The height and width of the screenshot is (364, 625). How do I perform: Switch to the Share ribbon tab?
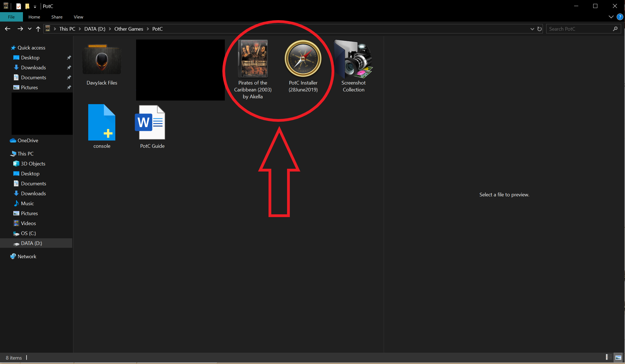click(x=57, y=17)
